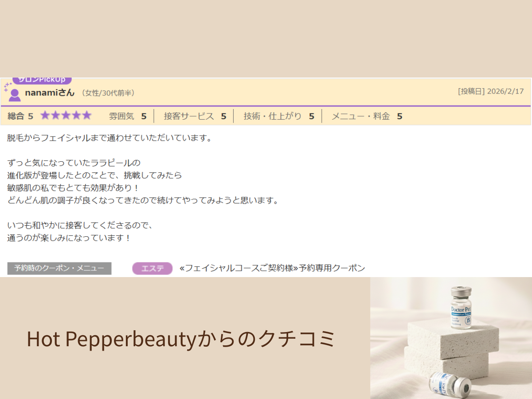Click the purple divider bar below the reviewer name
Image resolution: width=532 pixels, height=399 pixels.
pyautogui.click(x=266, y=106)
